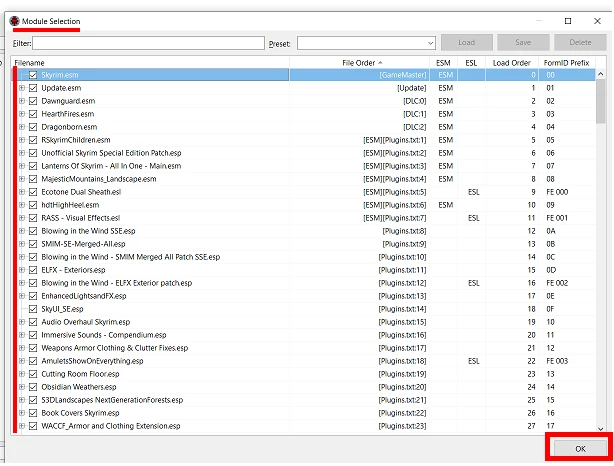Image resolution: width=614 pixels, height=466 pixels.
Task: Expand the Dawnguard.esm tree node
Action: pos(22,101)
